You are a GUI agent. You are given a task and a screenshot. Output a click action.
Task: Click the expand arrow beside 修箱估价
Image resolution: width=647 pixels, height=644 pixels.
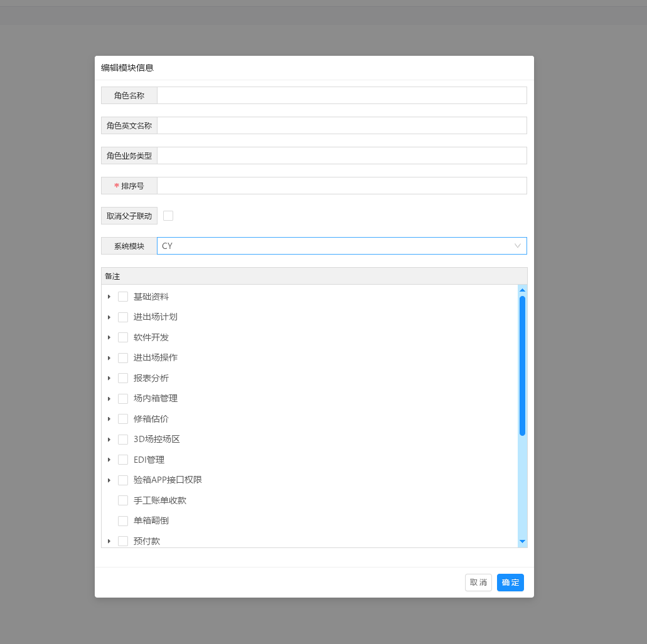tap(109, 419)
